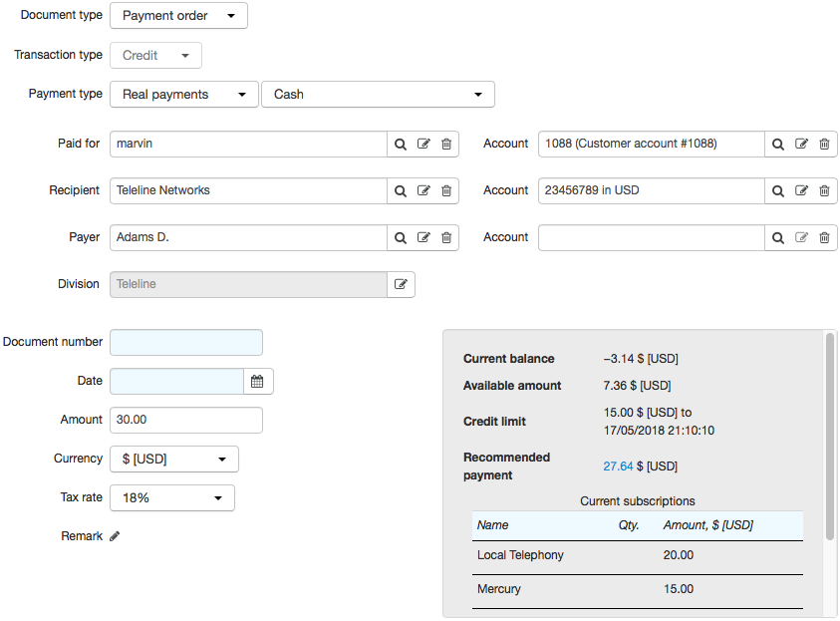Open Tax rate 18% dropdown
The image size is (840, 621).
tap(172, 497)
